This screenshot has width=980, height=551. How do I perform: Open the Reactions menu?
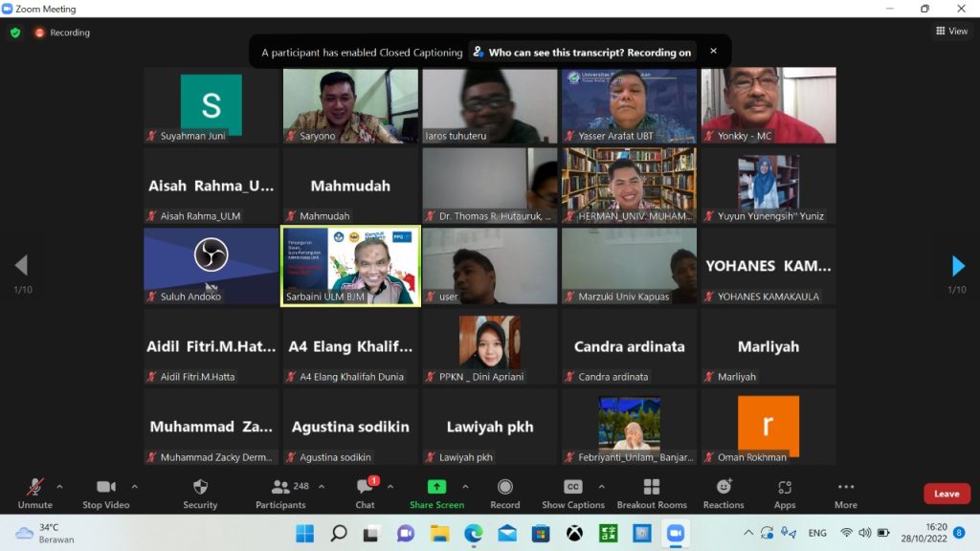[x=724, y=493]
